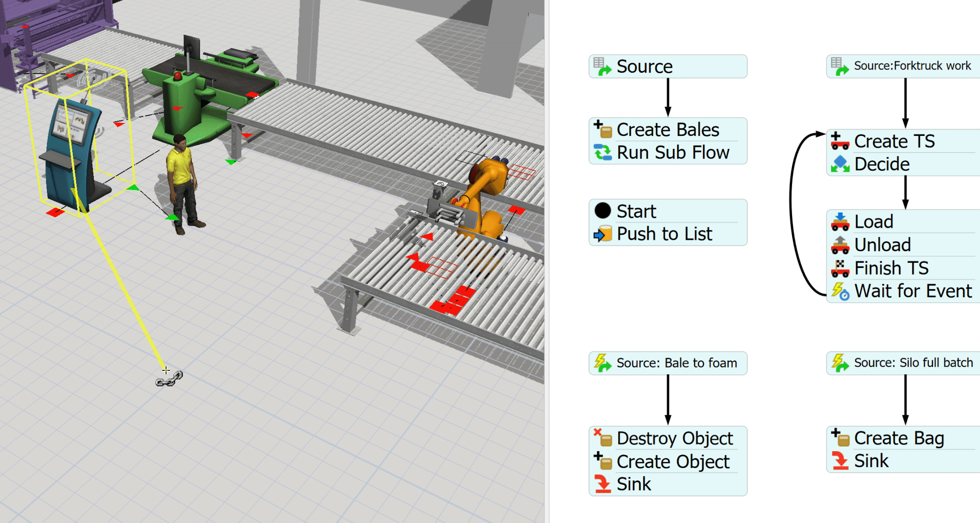
Task: Select the Load transporter icon
Action: pos(840,221)
